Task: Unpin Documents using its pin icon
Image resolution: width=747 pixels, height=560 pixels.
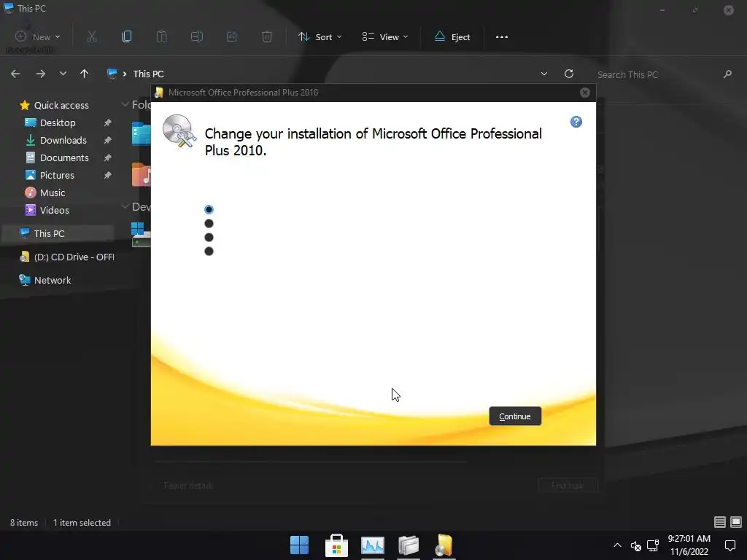Action: 108,157
